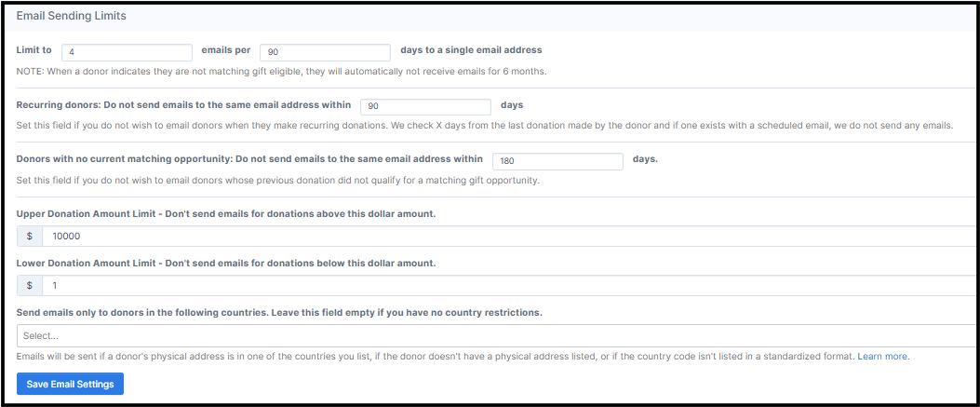
Task: Click the Email Sending Limits header
Action: coord(72,16)
